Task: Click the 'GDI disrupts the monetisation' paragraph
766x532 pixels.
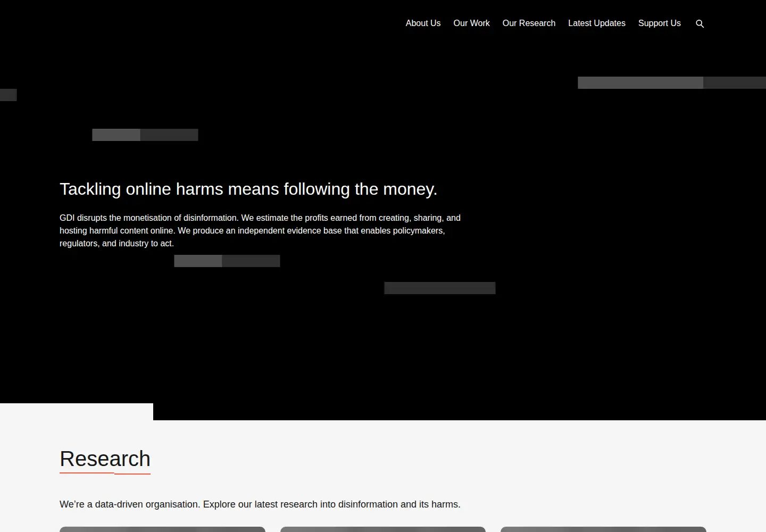Action: 260,230
